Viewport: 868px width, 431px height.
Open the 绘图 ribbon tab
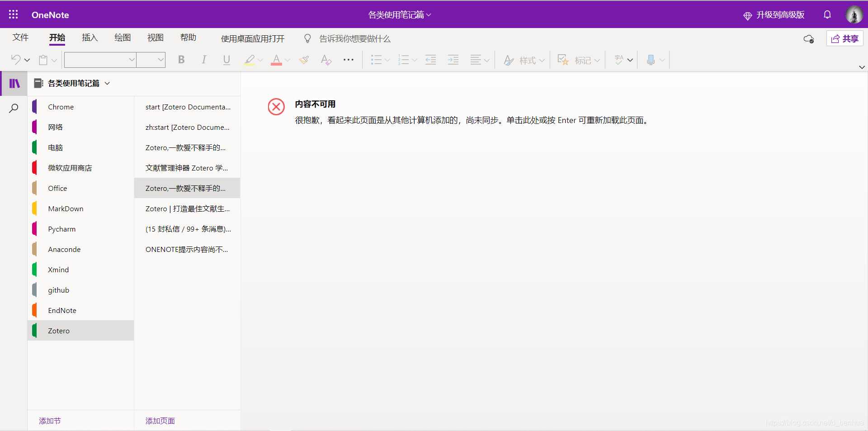[122, 38]
